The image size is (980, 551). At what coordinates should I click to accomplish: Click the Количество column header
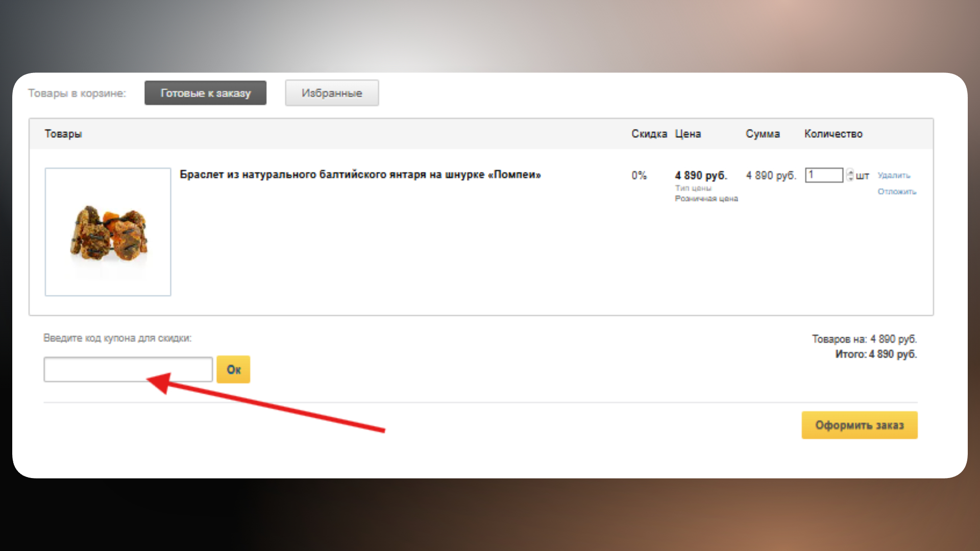833,134
